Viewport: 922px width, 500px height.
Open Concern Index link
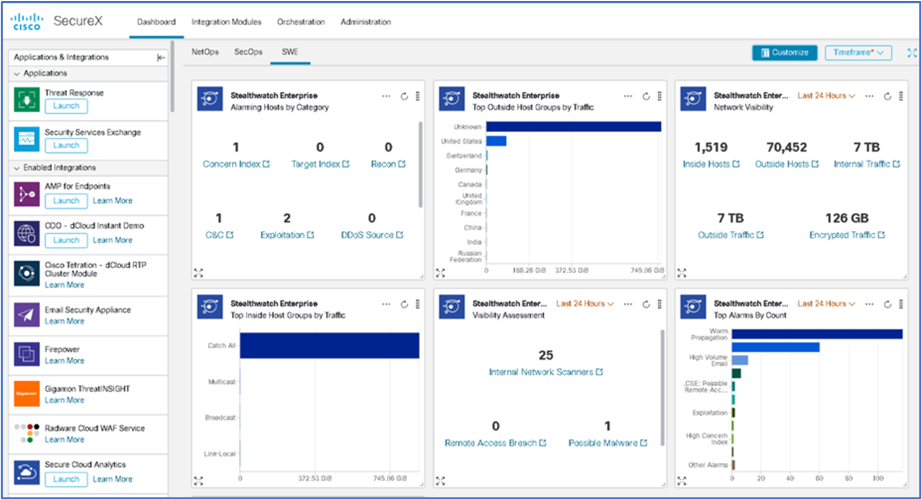(236, 164)
